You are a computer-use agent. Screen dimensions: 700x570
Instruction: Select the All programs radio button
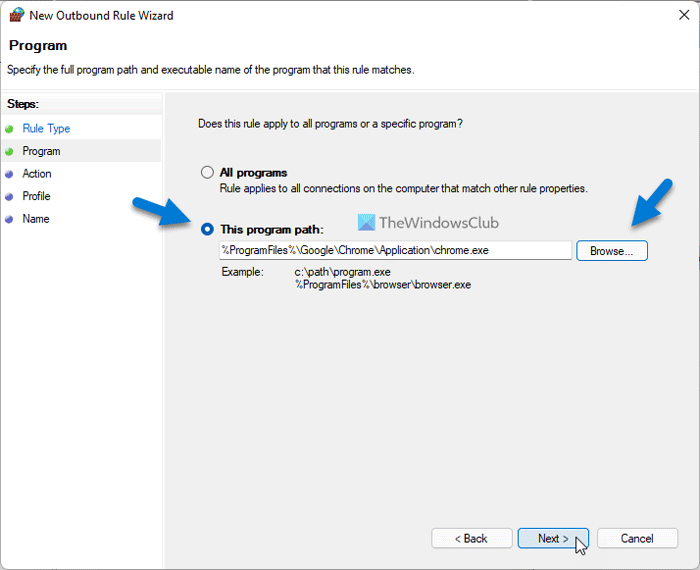coord(208,173)
